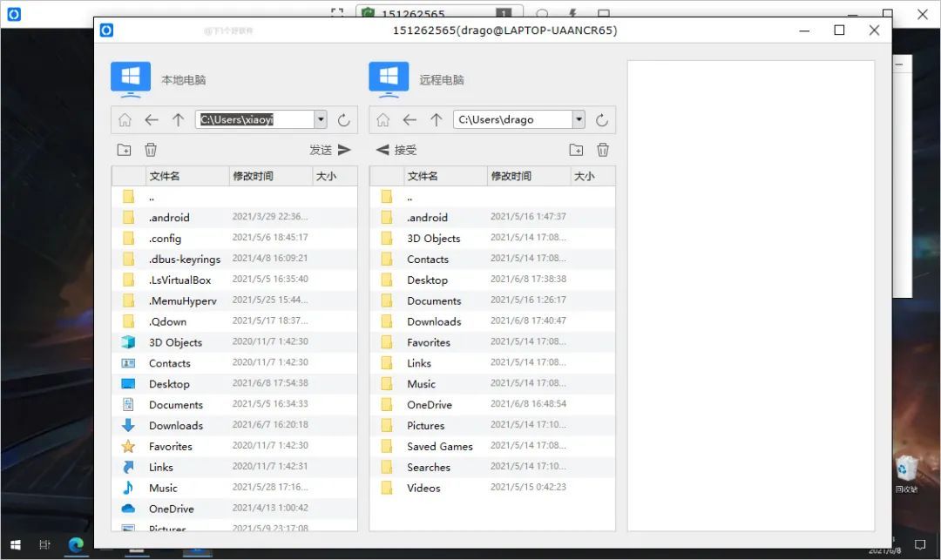The height and width of the screenshot is (560, 941).
Task: Sort the remote list by the 文件名 column
Action: (445, 176)
